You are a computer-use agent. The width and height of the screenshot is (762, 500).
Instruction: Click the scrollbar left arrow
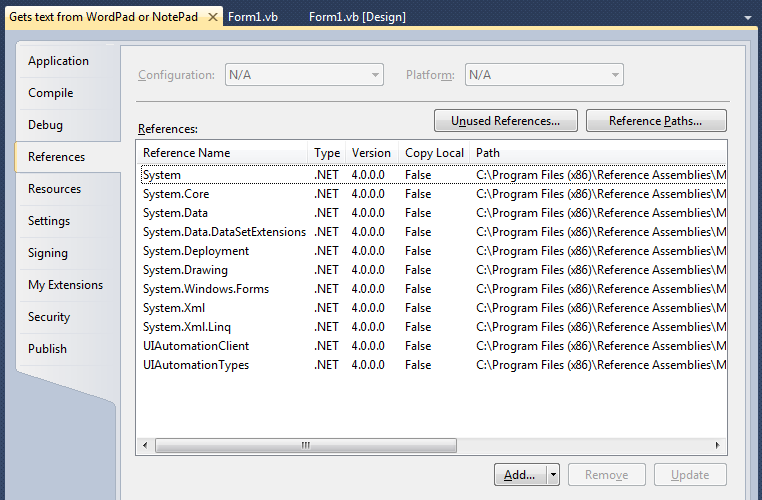click(x=145, y=445)
